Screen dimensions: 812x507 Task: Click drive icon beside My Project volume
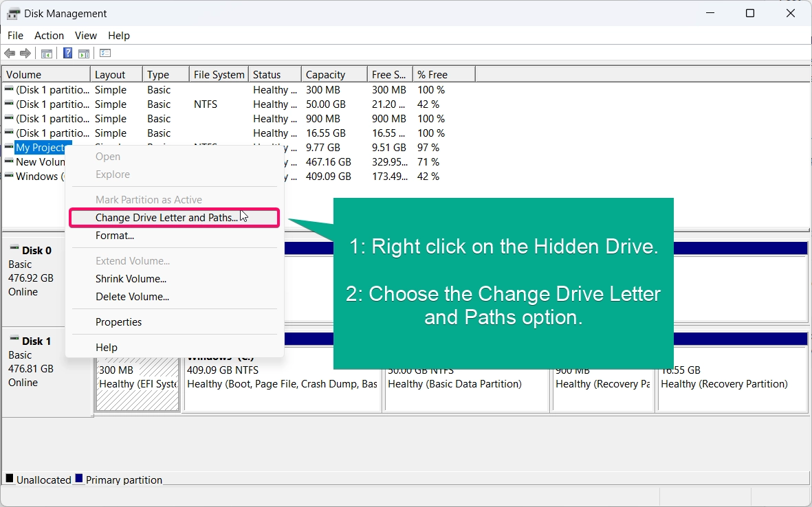coord(9,148)
